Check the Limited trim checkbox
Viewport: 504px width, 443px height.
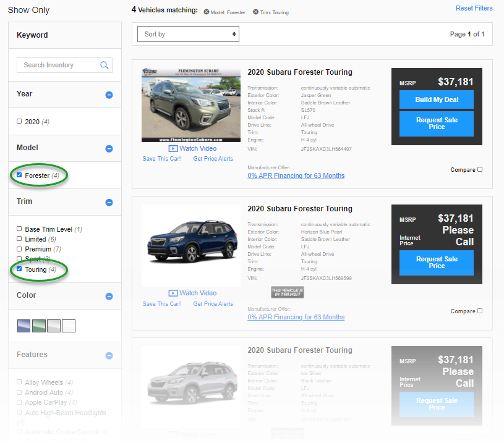tap(19, 238)
